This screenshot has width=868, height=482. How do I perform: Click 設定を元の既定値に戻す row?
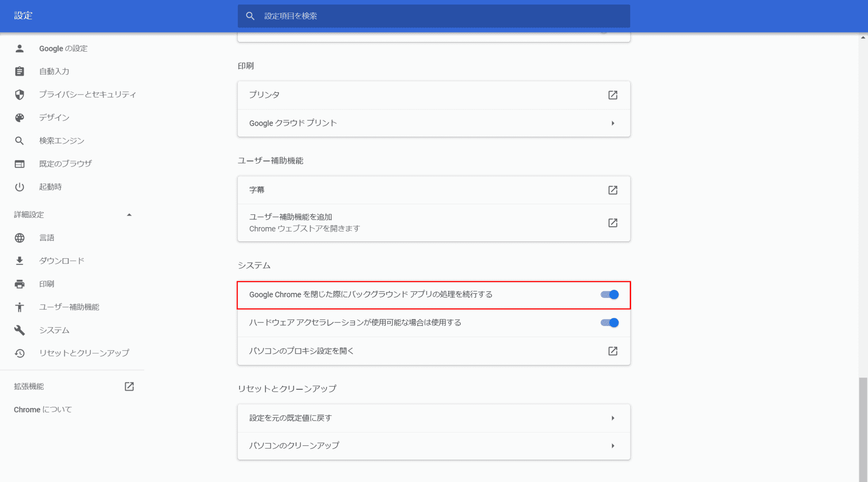[434, 418]
